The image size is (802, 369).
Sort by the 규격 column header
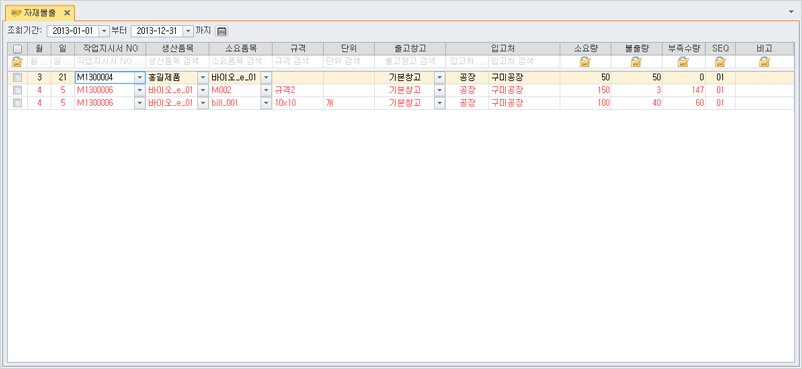click(298, 49)
